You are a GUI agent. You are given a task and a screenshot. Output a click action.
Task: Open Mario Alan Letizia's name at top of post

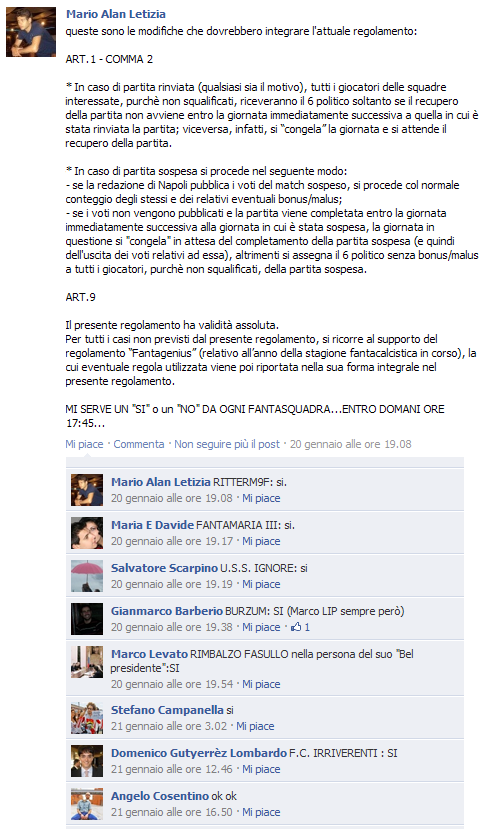pos(116,14)
